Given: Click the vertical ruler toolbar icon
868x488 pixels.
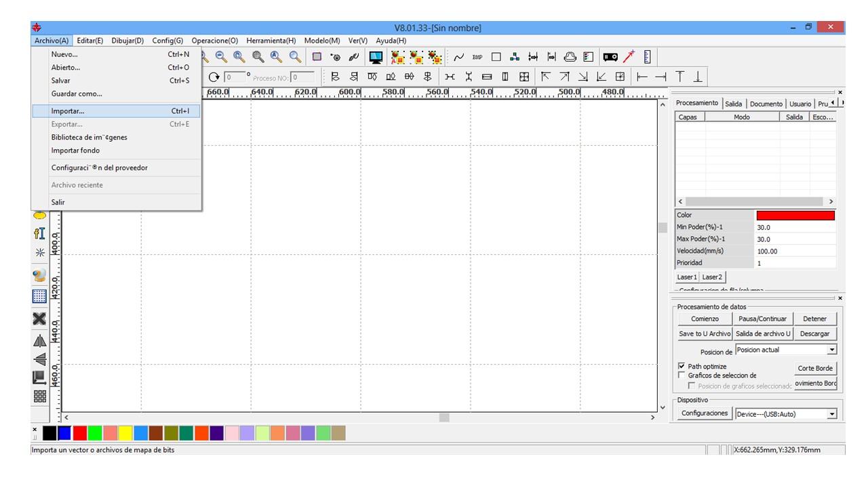Looking at the screenshot, I should 647,58.
